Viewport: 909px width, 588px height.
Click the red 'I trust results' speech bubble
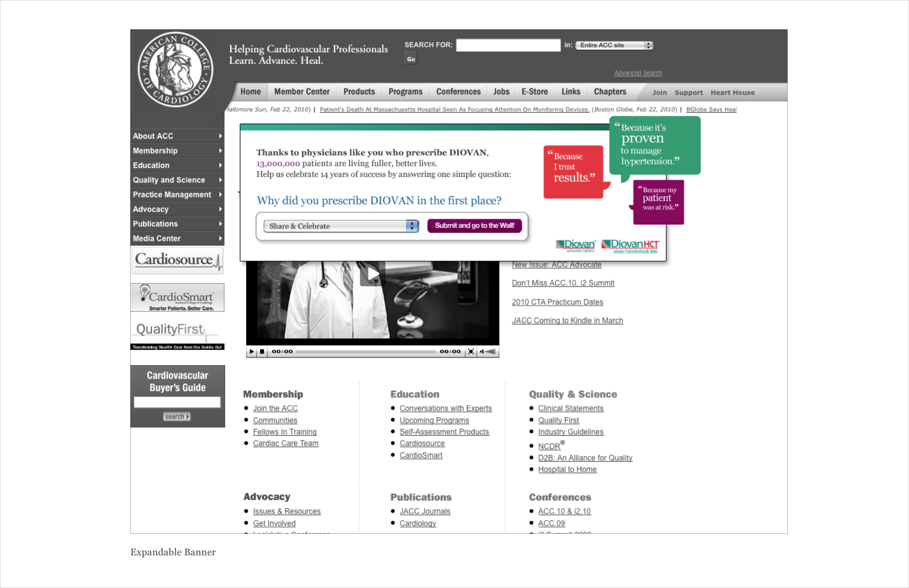click(x=574, y=171)
